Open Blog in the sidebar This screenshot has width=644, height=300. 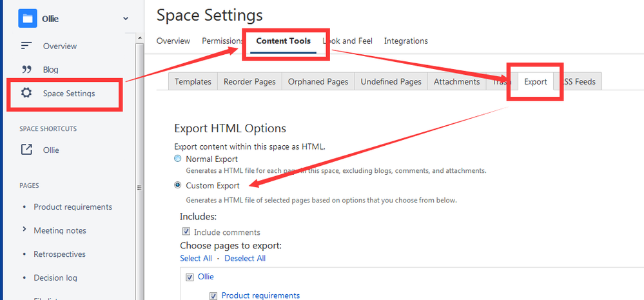(x=50, y=70)
